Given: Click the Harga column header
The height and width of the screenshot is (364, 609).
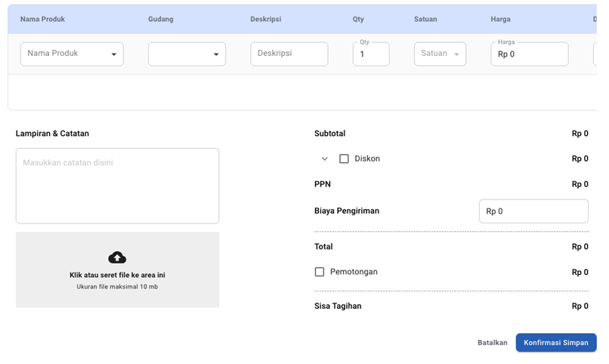Looking at the screenshot, I should tap(501, 19).
